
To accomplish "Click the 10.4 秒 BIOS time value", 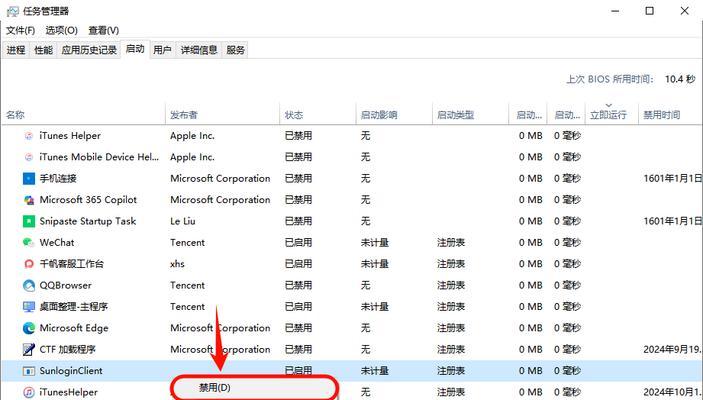I will [x=680, y=79].
